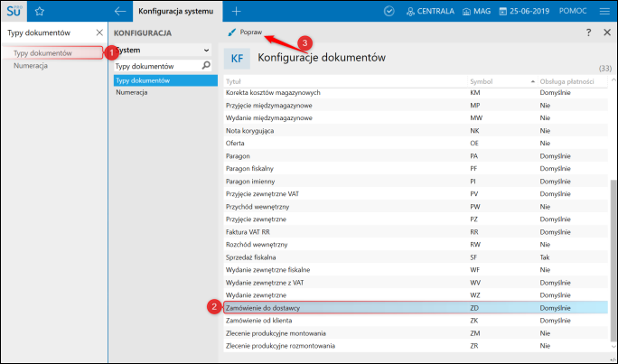Open the hamburger menu icon
Viewport: 618px width, 364px height.
pos(604,12)
